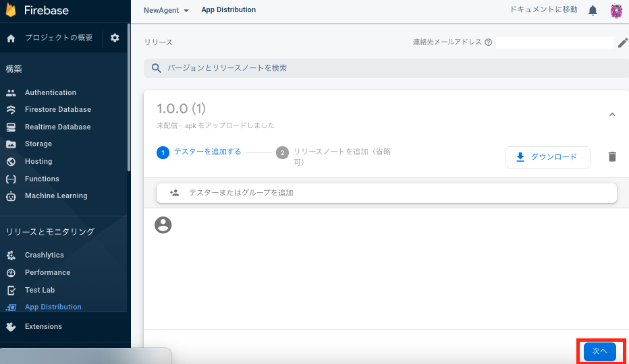Viewport: 629px width, 364px height.
Task: Click the search magnifier icon
Action: click(x=156, y=68)
